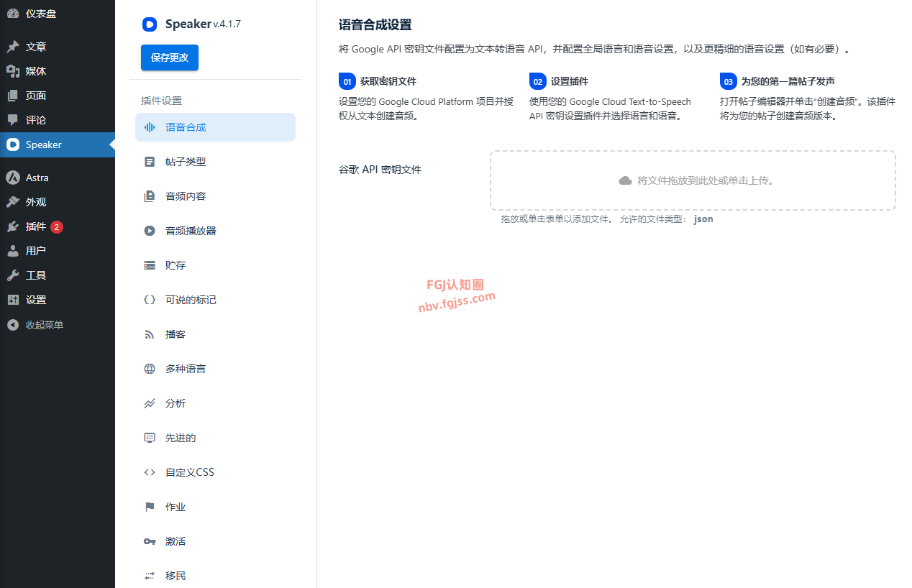Switch to the 可说的标记 settings tab
The width and height of the screenshot is (912, 588).
pyautogui.click(x=215, y=300)
